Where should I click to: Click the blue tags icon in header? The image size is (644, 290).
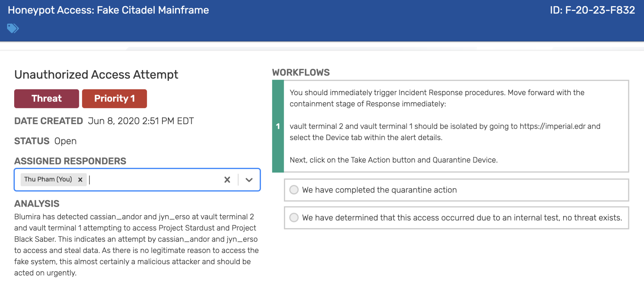[13, 28]
